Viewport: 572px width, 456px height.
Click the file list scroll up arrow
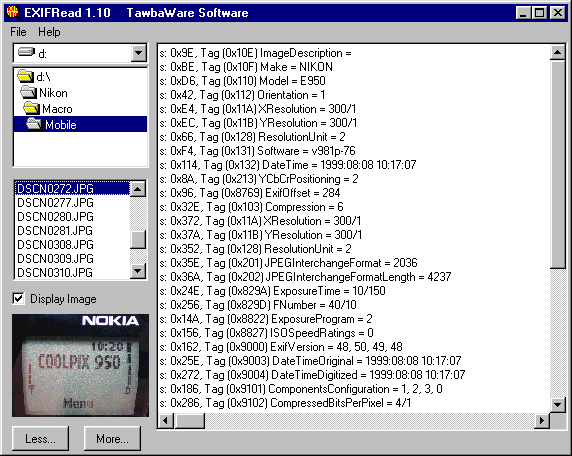point(138,189)
